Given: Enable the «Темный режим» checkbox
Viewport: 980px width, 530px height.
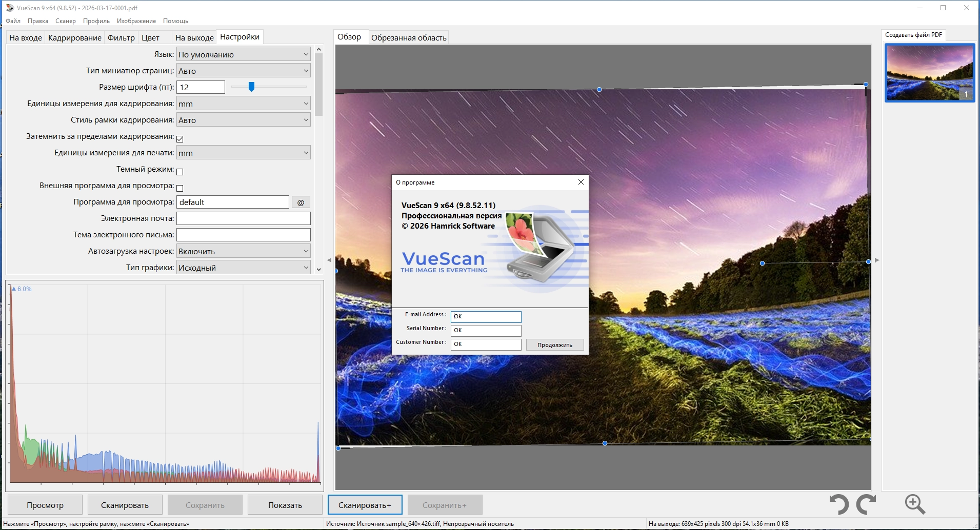Looking at the screenshot, I should pyautogui.click(x=180, y=172).
